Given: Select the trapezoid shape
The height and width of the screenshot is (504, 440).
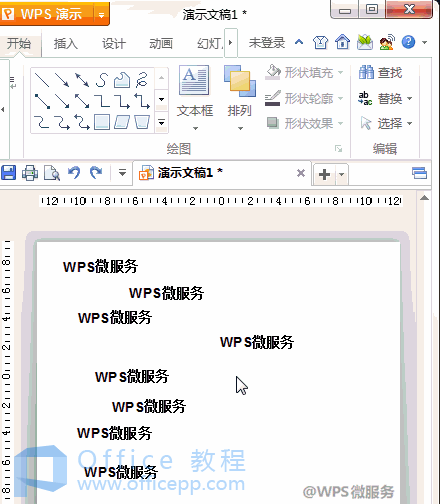Looking at the screenshot, I should [x=142, y=122].
